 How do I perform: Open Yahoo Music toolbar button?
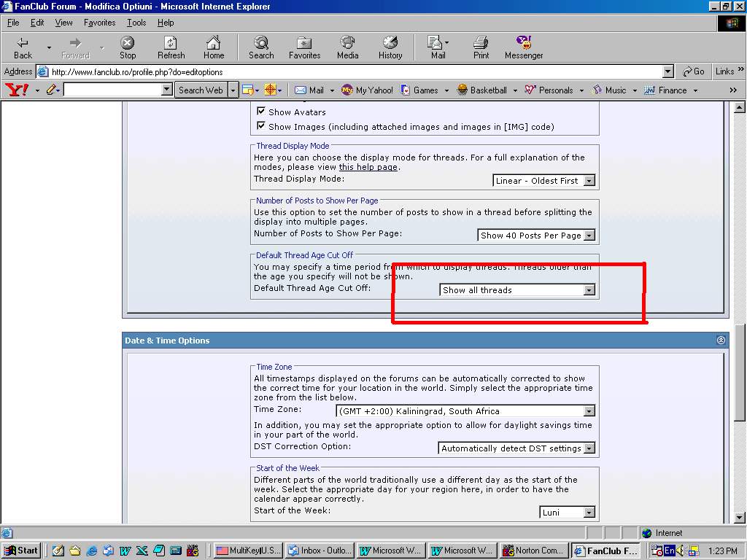click(609, 90)
